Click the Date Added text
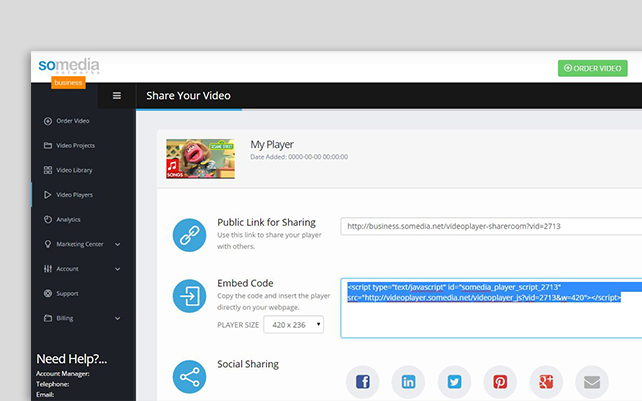The image size is (642, 401). [299, 157]
